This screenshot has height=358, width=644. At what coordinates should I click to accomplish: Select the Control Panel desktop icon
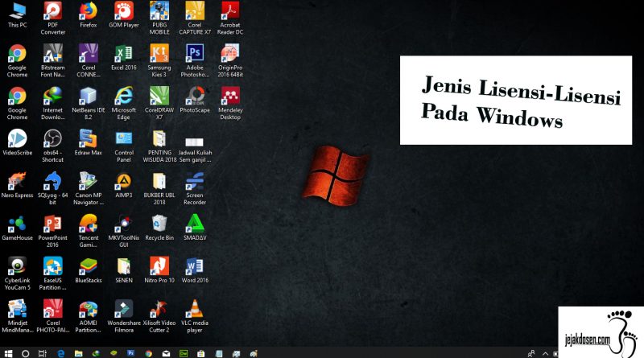[x=124, y=146]
